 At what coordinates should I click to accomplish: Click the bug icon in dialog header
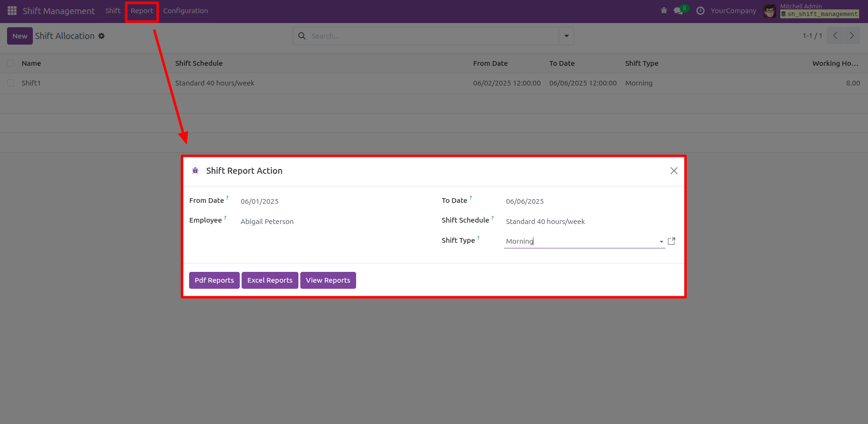click(x=195, y=171)
